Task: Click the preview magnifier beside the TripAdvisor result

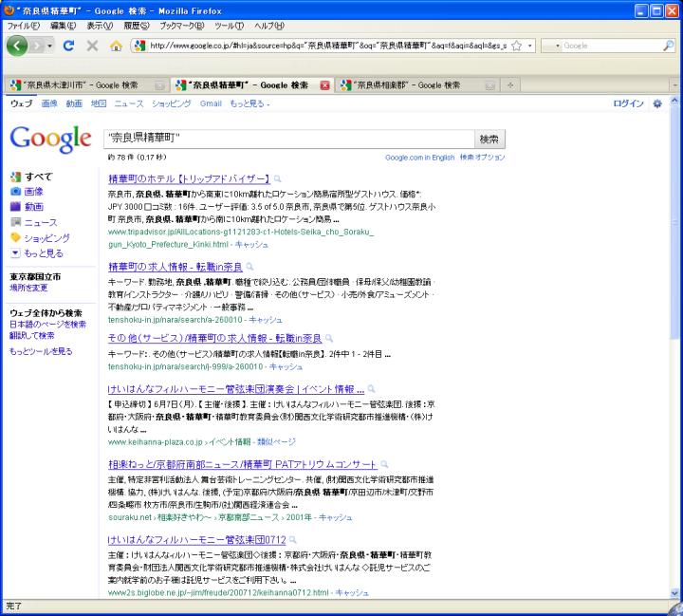Action: [x=278, y=178]
